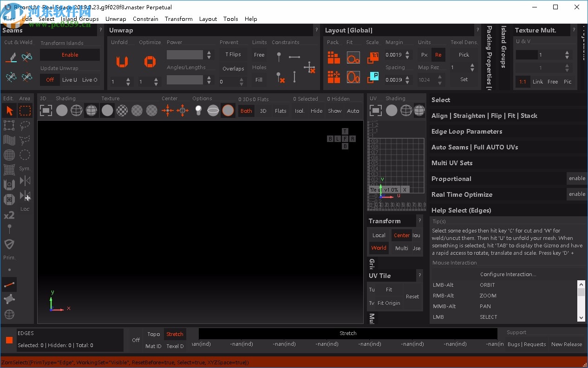Image resolution: width=588 pixels, height=368 pixels.
Task: Select the Unfold tool in the Unwrap panel
Action: click(122, 62)
